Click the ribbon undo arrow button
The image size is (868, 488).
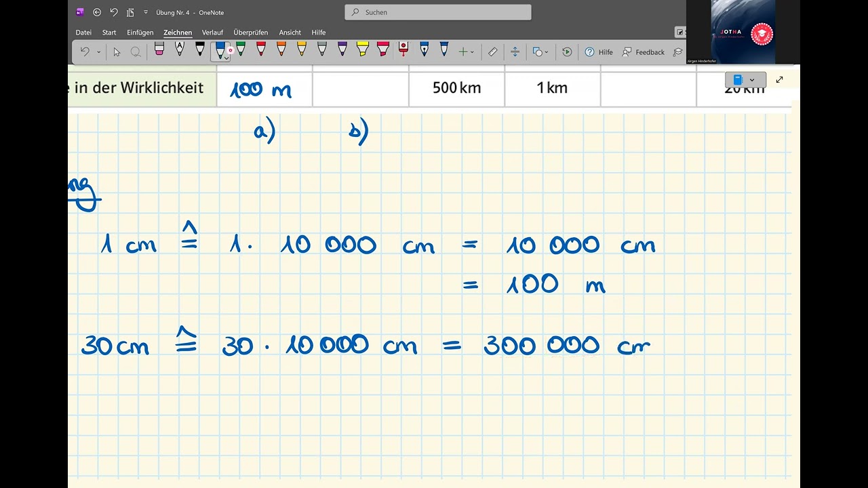pyautogui.click(x=85, y=52)
